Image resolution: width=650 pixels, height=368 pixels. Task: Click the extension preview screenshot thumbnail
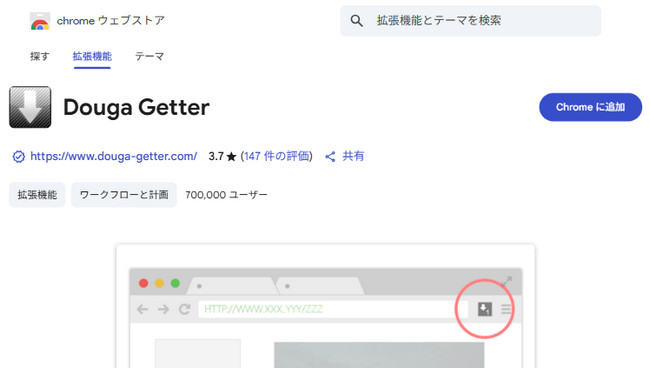tap(325, 306)
